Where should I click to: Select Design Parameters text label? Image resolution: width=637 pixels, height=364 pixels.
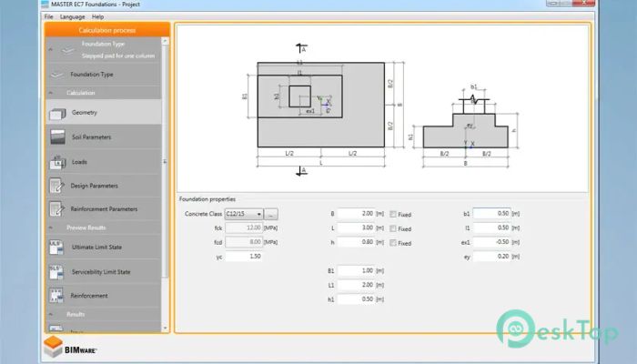[x=95, y=186]
